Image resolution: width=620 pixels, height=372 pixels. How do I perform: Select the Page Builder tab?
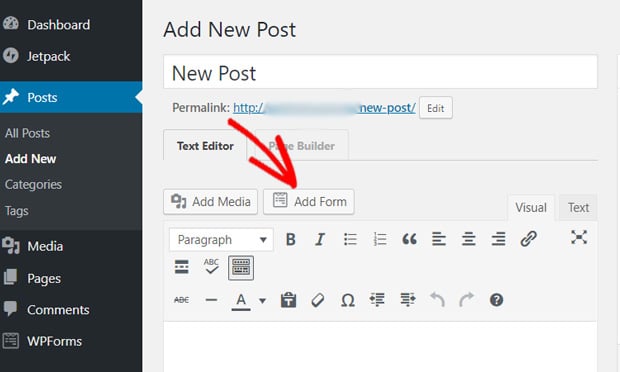(302, 146)
